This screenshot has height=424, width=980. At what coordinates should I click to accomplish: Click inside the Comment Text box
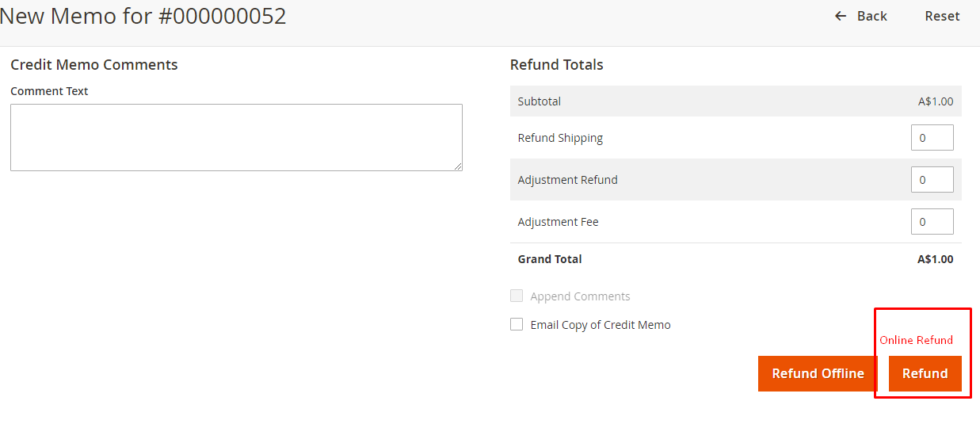236,137
